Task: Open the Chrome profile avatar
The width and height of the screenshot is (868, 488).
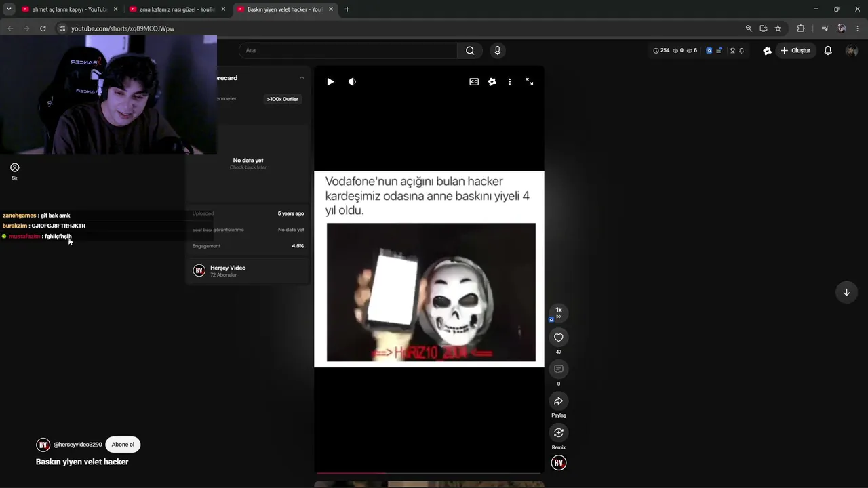Action: click(842, 28)
